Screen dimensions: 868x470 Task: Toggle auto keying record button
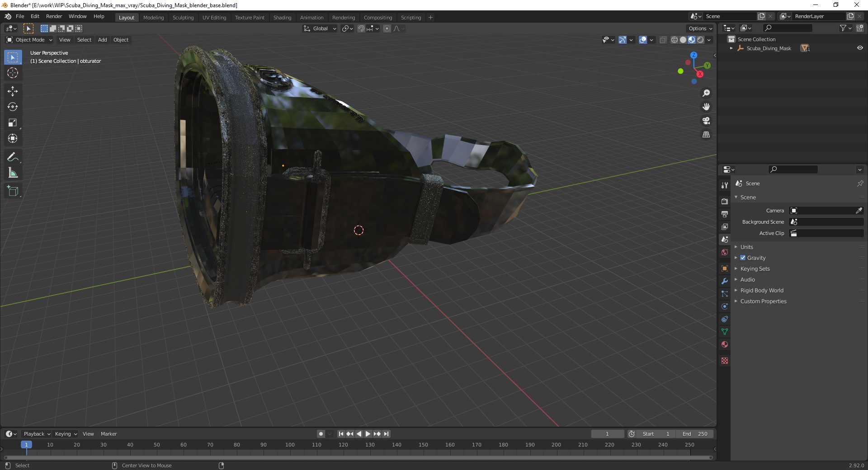coord(321,434)
